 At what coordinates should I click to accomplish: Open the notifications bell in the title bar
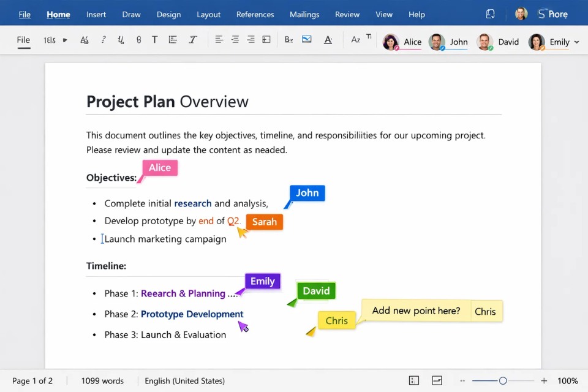tap(490, 13)
